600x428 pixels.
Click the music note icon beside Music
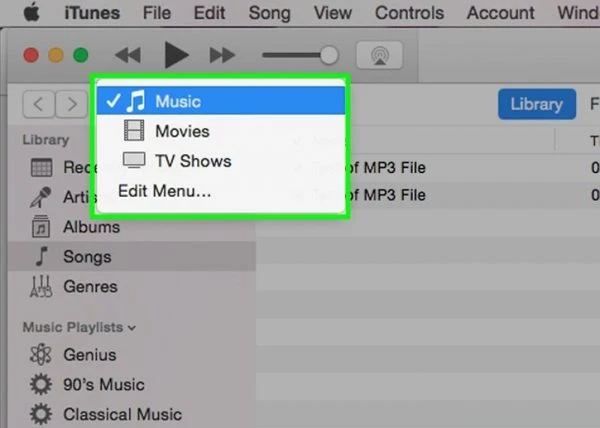[x=136, y=101]
